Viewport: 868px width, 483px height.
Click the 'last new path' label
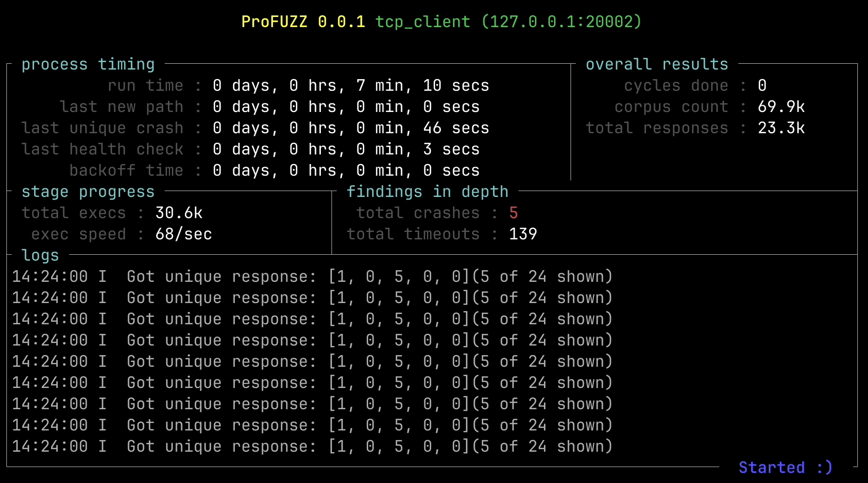[122, 107]
